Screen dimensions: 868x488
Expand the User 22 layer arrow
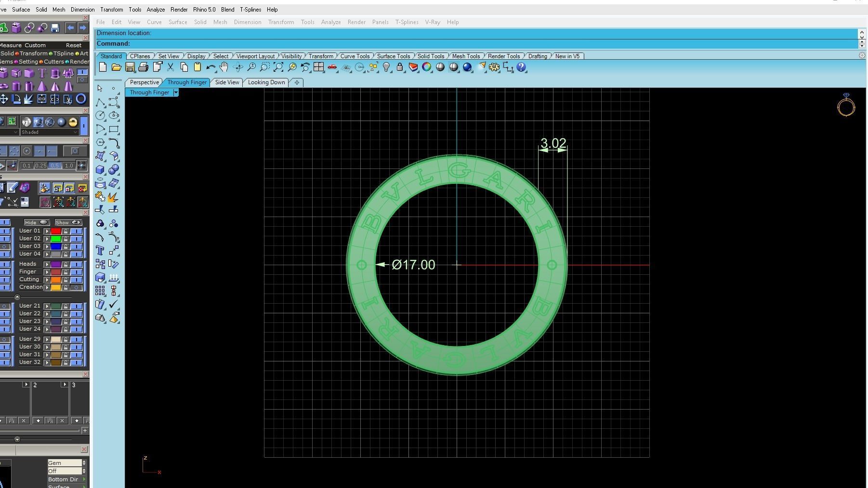(47, 314)
